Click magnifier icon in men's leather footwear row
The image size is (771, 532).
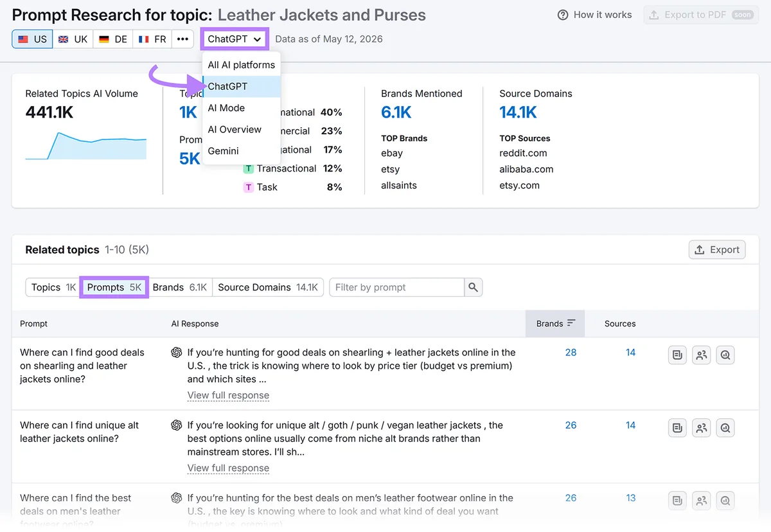pyautogui.click(x=725, y=500)
